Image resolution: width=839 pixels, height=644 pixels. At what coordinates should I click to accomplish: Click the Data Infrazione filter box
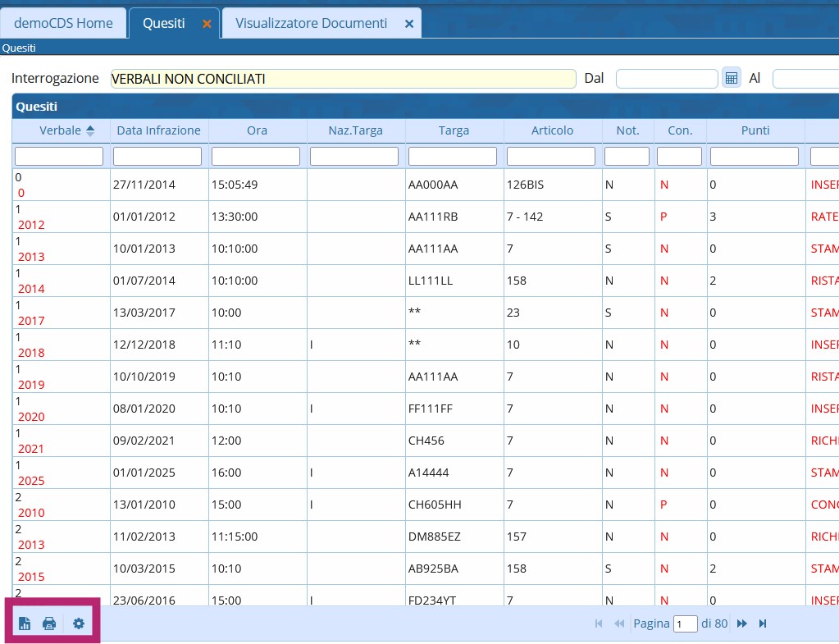click(x=157, y=156)
